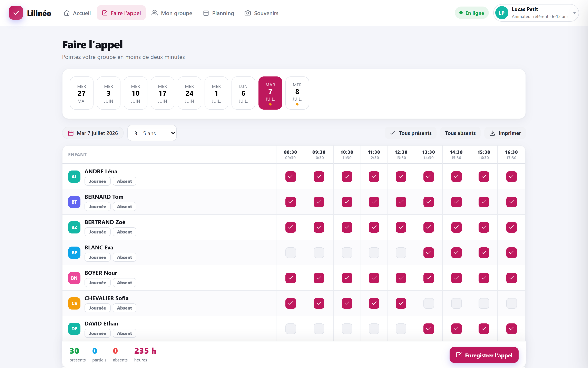Image resolution: width=588 pixels, height=368 pixels.
Task: Select the Mer 8 juil. date card
Action: (x=297, y=93)
